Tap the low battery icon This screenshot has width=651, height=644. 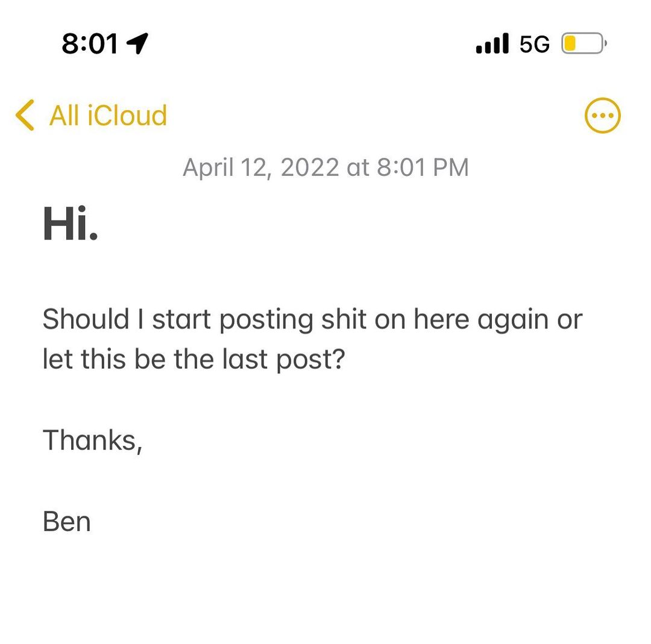click(583, 43)
